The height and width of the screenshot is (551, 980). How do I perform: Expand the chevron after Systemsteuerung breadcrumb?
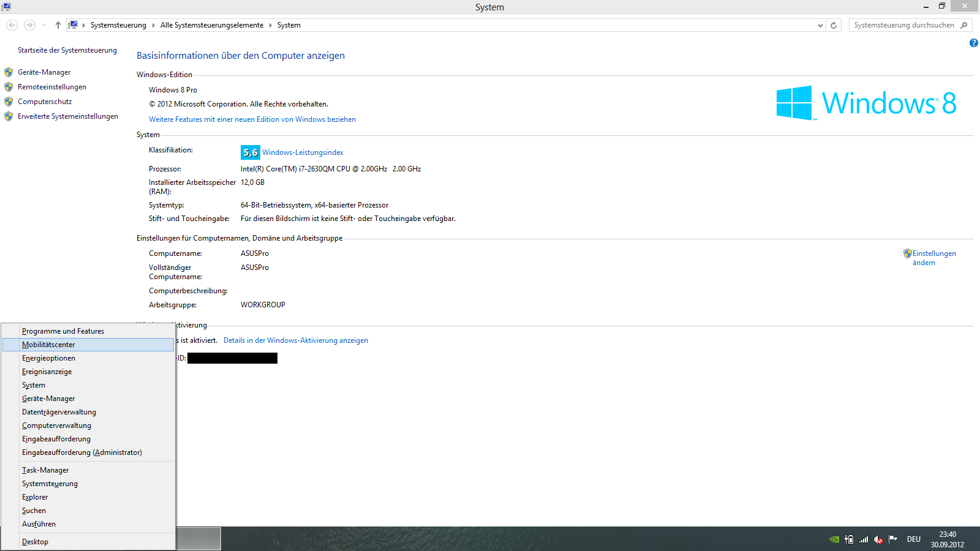pyautogui.click(x=153, y=25)
